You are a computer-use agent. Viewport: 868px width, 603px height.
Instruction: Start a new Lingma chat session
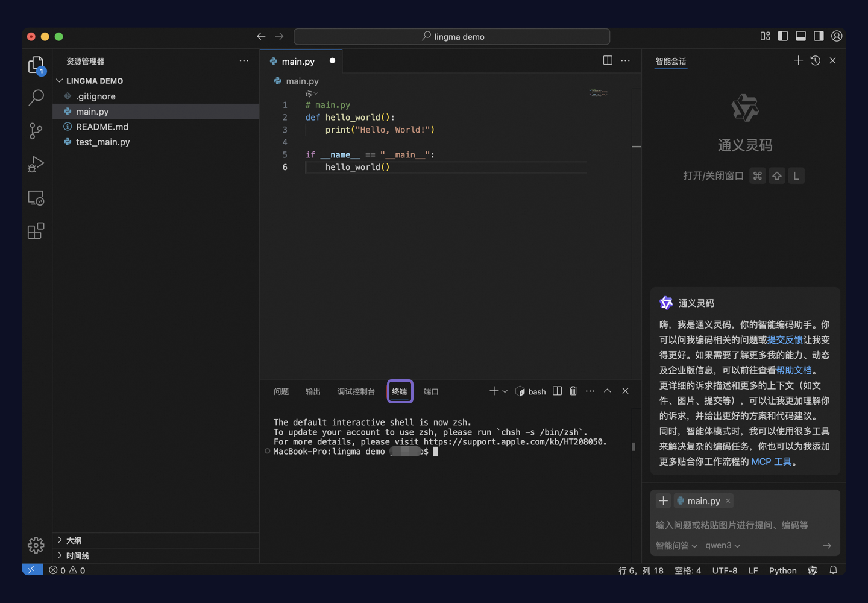[x=798, y=60]
